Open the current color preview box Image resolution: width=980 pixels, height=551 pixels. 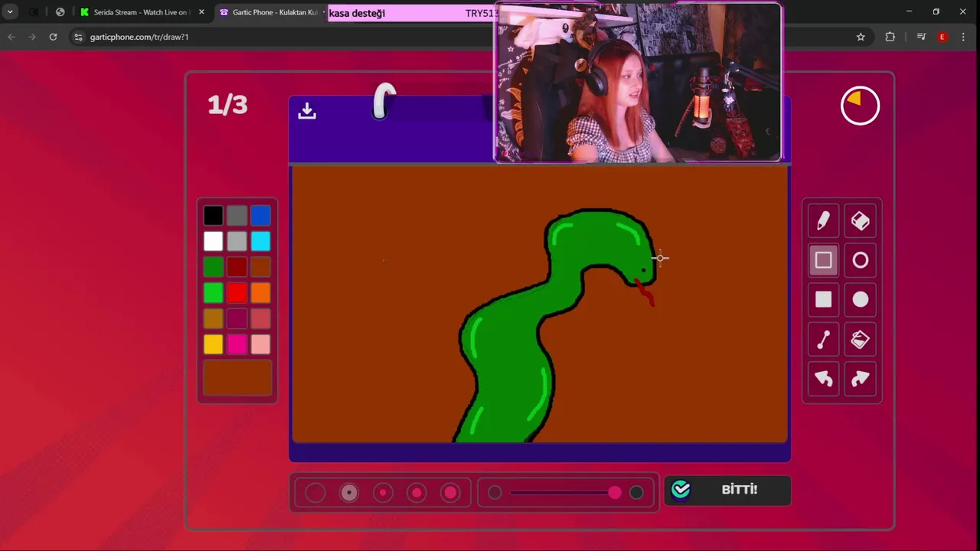tap(237, 377)
